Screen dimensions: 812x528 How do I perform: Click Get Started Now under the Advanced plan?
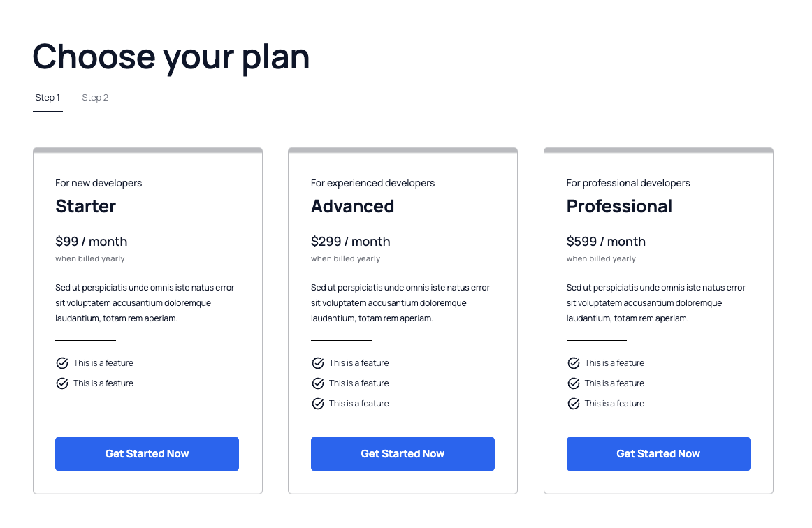click(403, 453)
